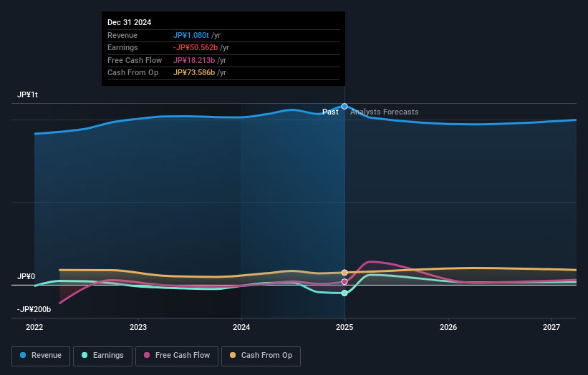This screenshot has height=375, width=588.
Task: Click the JP¥0 y-axis label
Action: coord(26,276)
